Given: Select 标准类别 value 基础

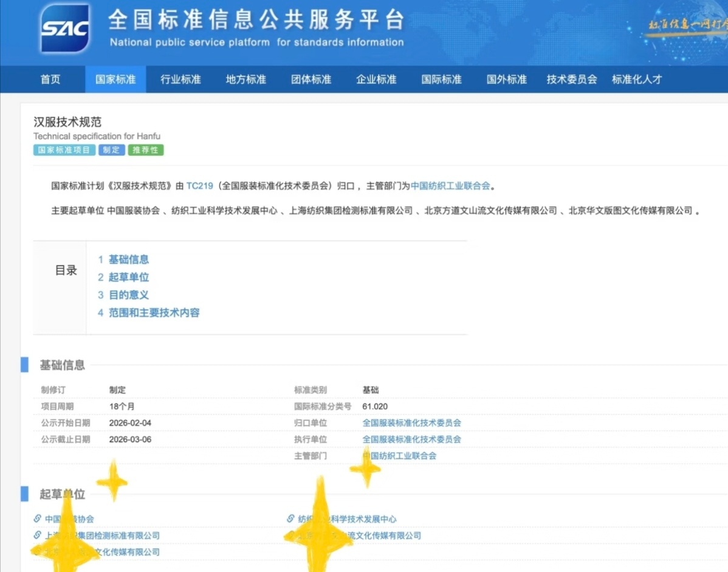Looking at the screenshot, I should [371, 390].
